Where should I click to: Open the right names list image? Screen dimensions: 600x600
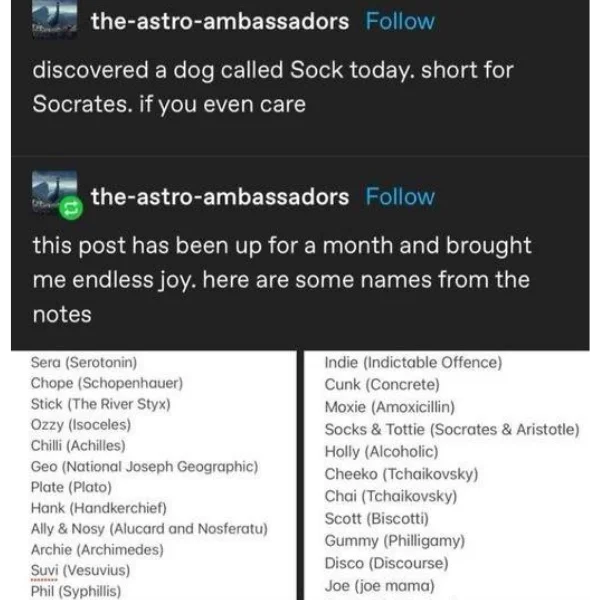pyautogui.click(x=447, y=475)
